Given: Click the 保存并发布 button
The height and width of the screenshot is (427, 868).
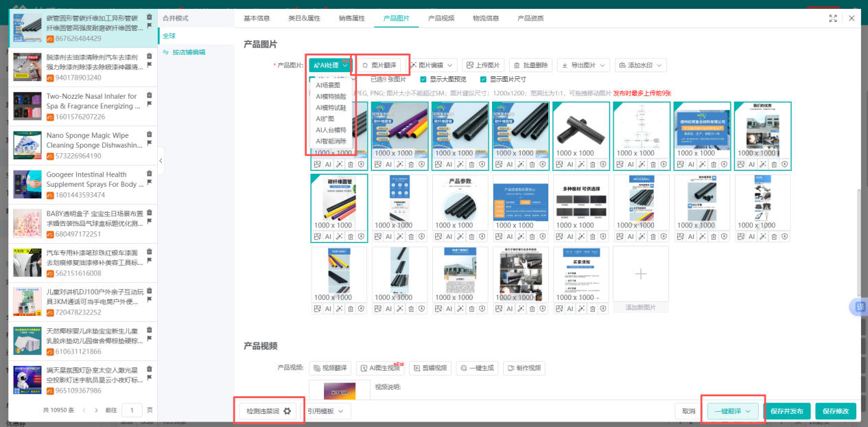Looking at the screenshot, I should click(786, 411).
